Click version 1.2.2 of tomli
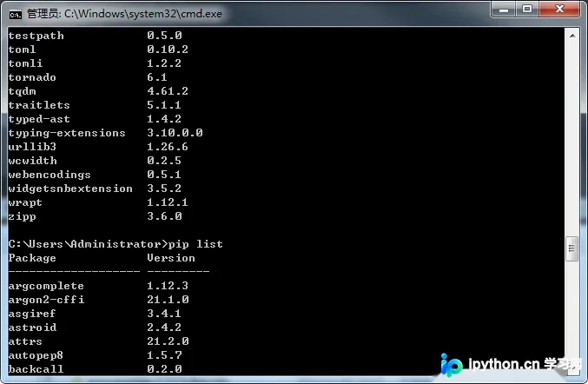This screenshot has width=588, height=384. coord(164,63)
